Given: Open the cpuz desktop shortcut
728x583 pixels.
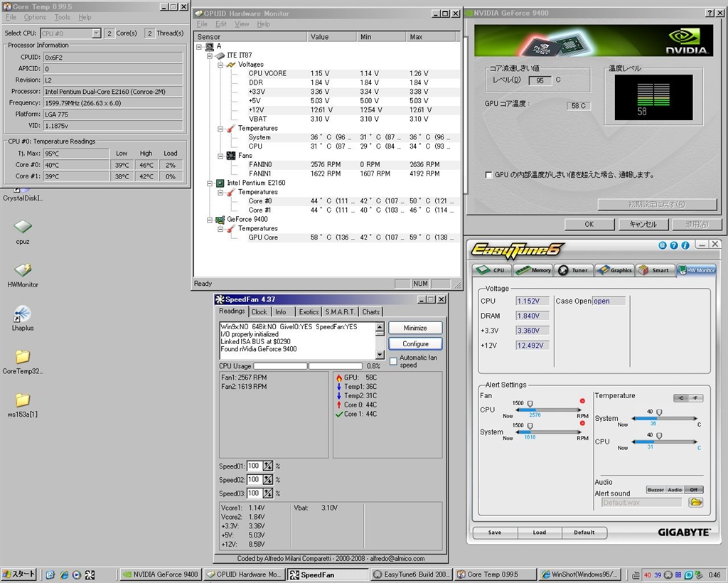Looking at the screenshot, I should click(23, 228).
